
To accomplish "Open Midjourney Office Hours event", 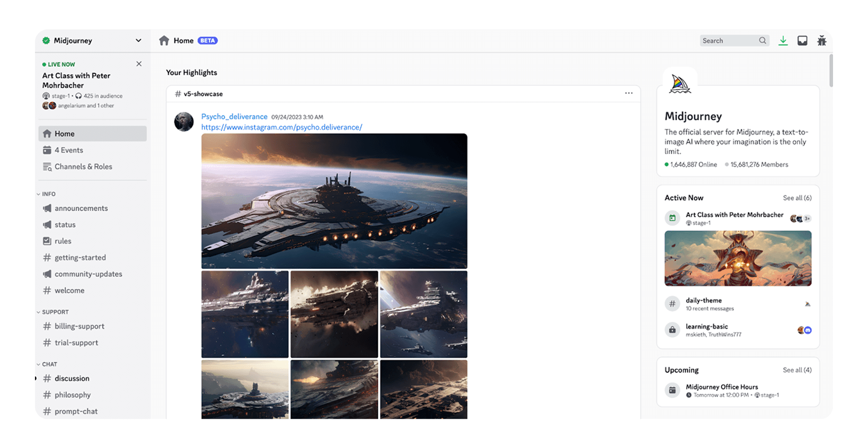I will 738,390.
